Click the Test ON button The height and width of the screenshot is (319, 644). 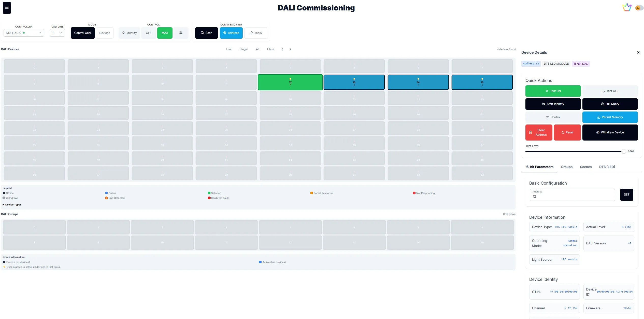pos(553,91)
